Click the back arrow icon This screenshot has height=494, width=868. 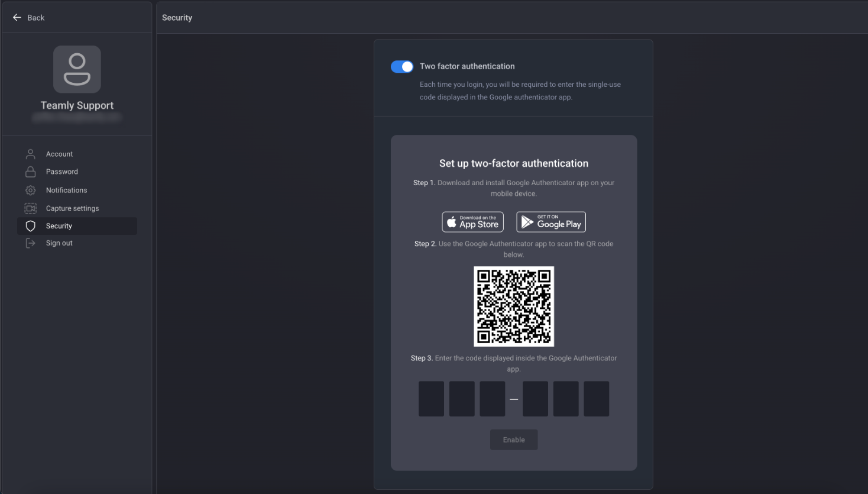click(17, 18)
